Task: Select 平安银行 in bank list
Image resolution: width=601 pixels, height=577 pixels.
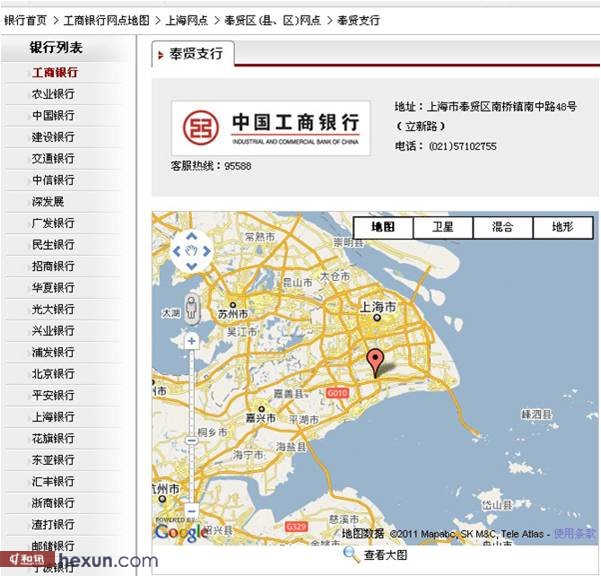Action: (53, 395)
